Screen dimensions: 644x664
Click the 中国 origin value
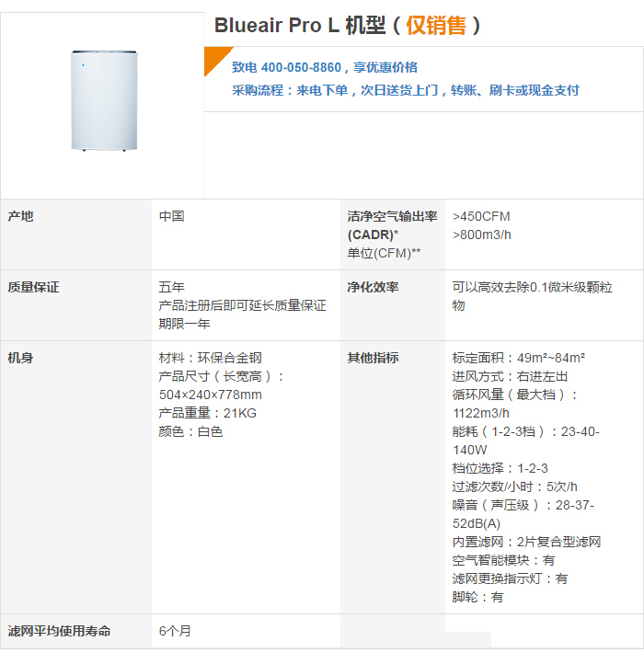tap(172, 216)
